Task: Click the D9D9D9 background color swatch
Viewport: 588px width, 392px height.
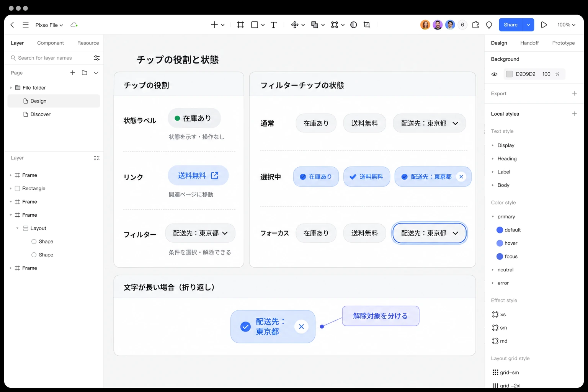Action: (x=509, y=74)
